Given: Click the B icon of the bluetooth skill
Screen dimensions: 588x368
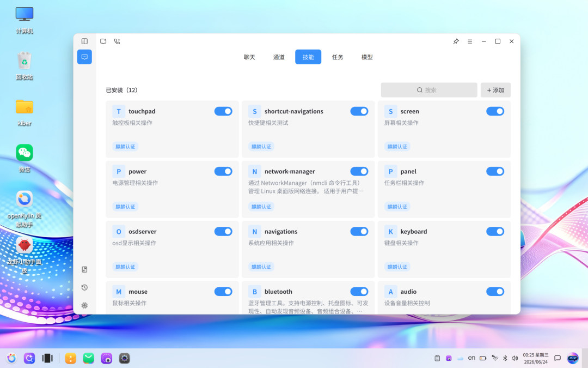Looking at the screenshot, I should (x=255, y=291).
